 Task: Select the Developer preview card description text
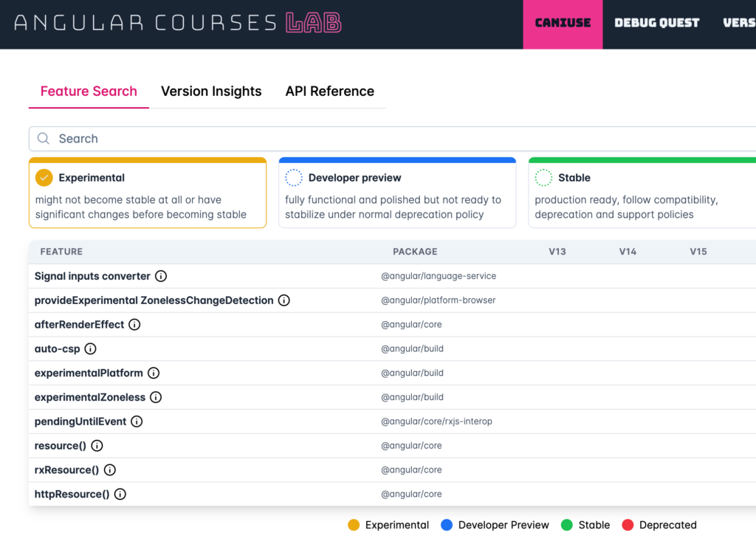[x=393, y=207]
